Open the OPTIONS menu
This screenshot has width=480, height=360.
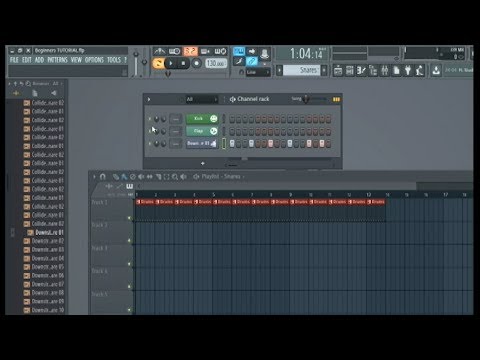[94, 60]
